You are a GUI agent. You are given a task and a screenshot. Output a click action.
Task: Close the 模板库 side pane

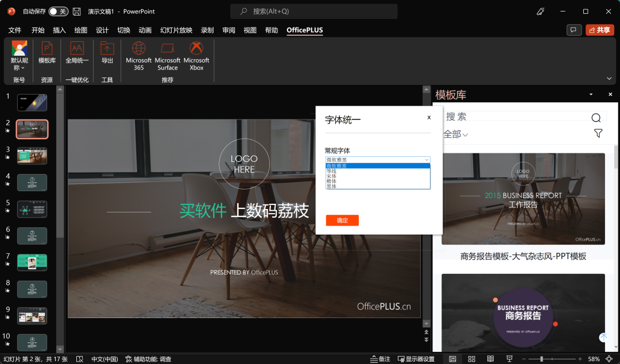[610, 94]
